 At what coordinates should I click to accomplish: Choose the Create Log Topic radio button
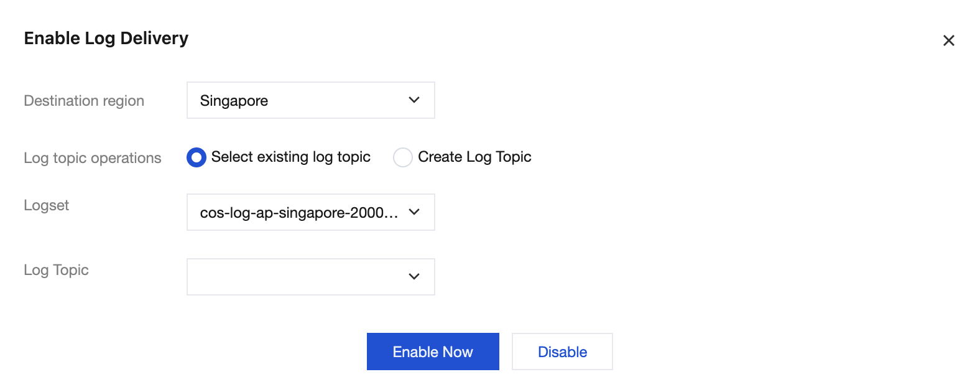coord(403,157)
